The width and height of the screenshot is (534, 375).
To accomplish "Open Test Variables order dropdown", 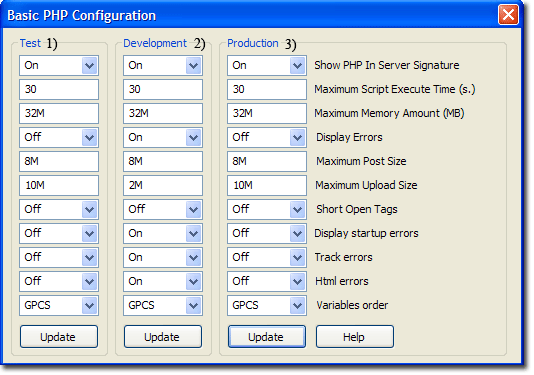I will (x=59, y=305).
